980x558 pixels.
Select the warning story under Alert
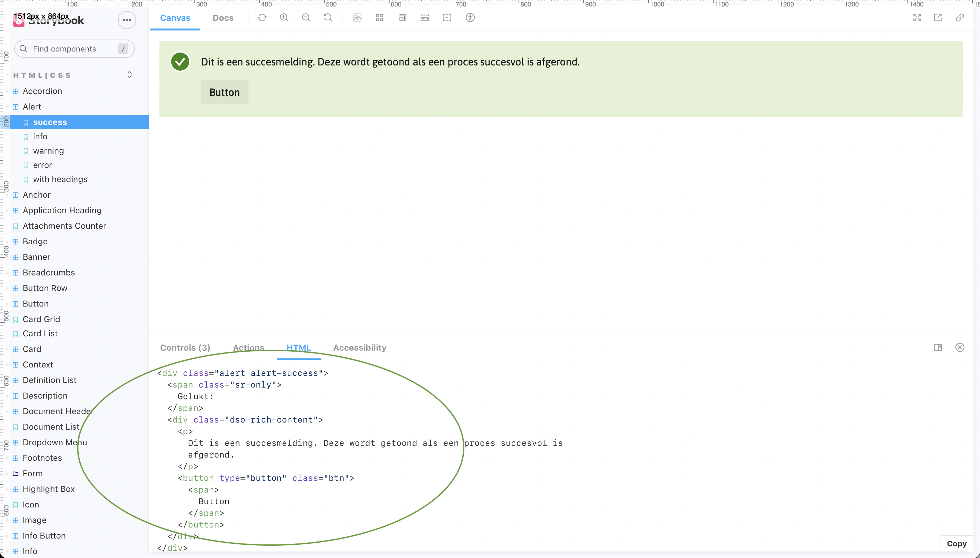tap(49, 151)
